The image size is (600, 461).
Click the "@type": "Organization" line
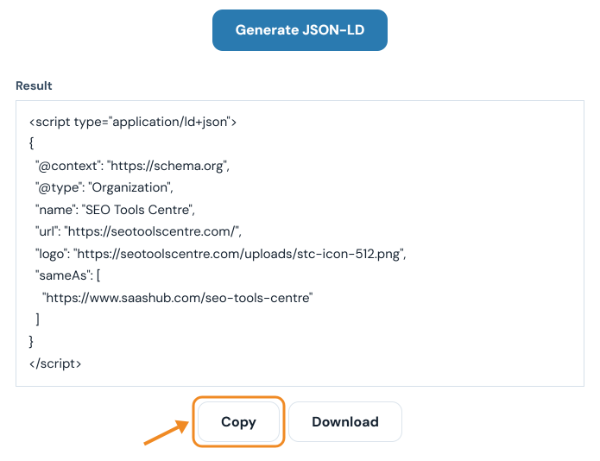pyautogui.click(x=104, y=188)
